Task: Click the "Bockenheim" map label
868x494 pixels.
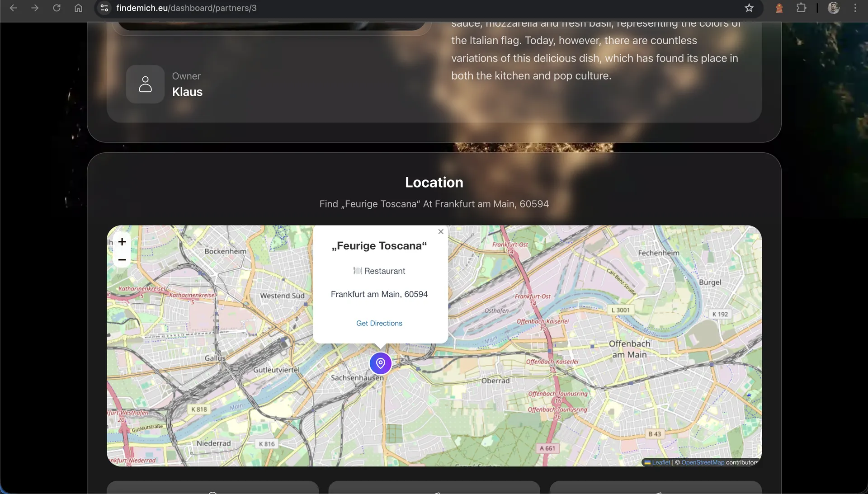Action: coord(226,251)
